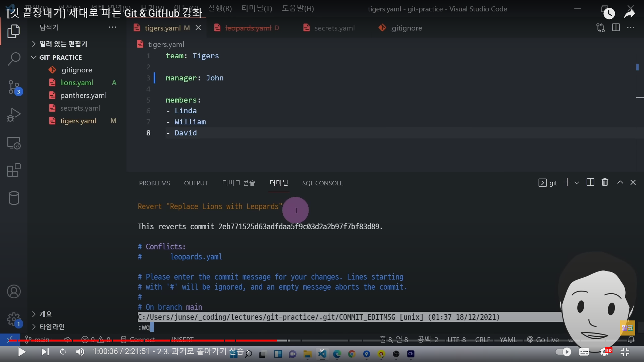Open the leopards.yaml deleted file tab
This screenshot has height=362, width=644.
point(248,28)
